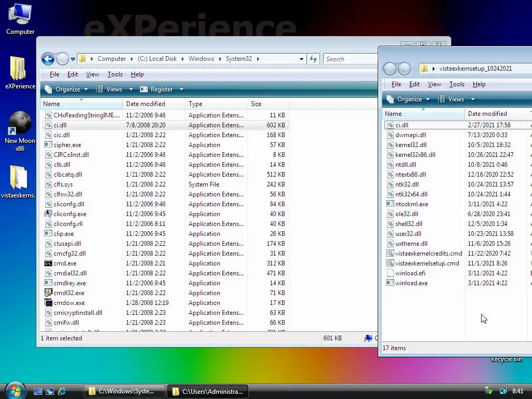Refresh the System32 folder view

pos(313,59)
